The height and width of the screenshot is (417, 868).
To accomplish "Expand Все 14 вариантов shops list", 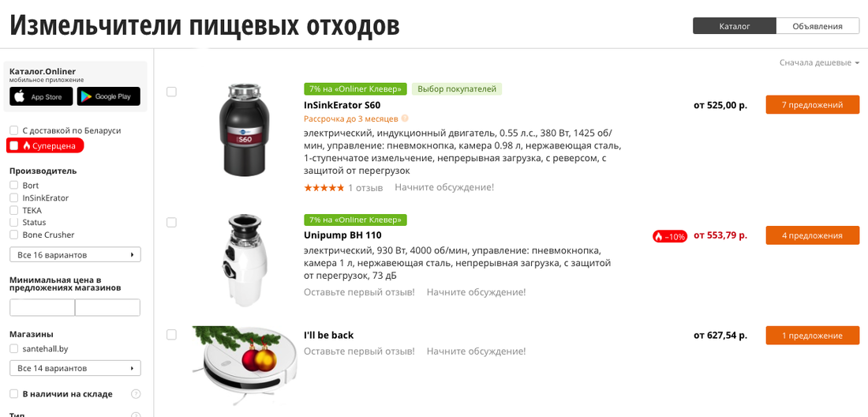I will coord(75,368).
